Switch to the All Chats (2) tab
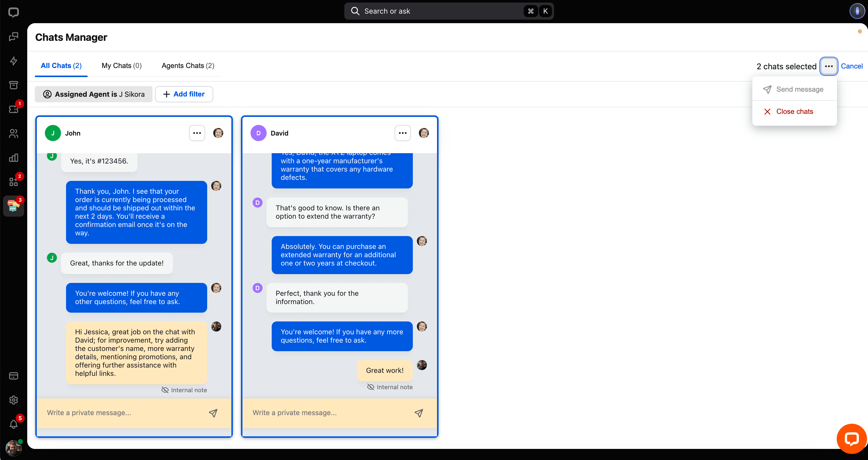 click(x=61, y=66)
